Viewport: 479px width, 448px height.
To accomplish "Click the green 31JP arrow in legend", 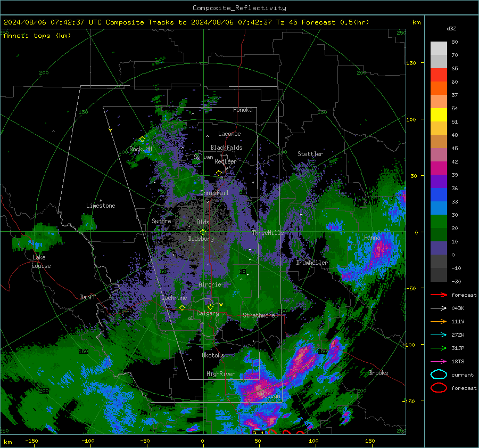I will (x=439, y=348).
